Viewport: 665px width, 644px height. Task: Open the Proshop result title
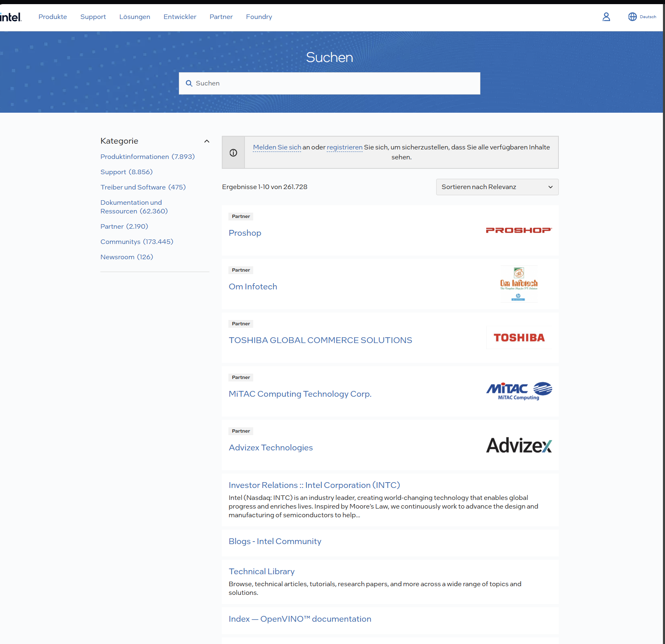pos(245,233)
